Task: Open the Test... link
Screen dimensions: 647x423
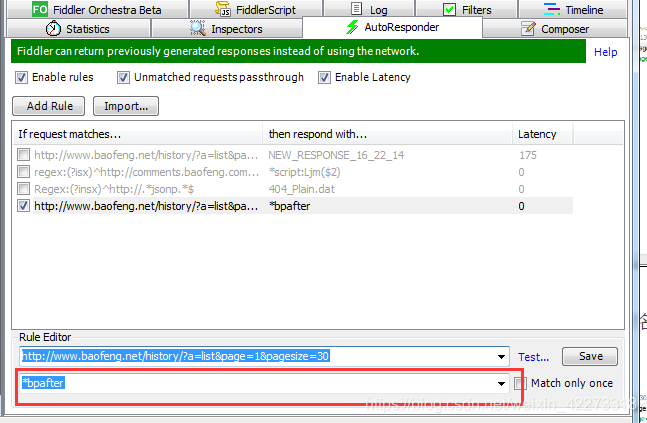Action: (534, 357)
